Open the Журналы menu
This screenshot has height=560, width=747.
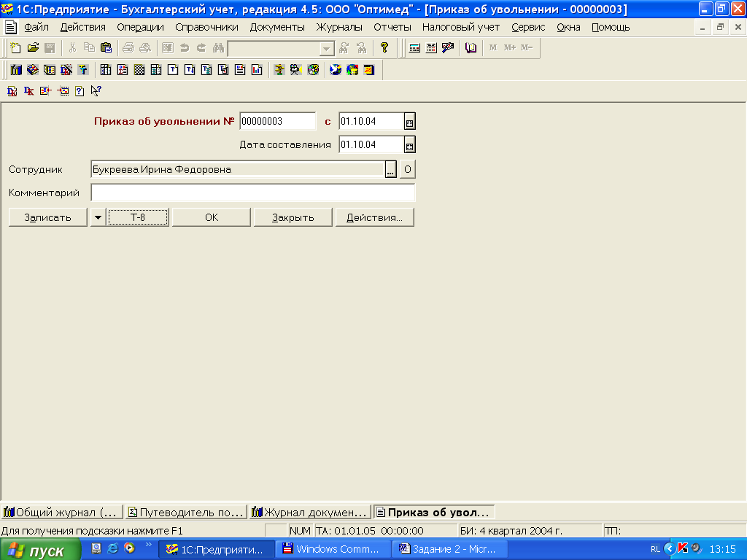point(339,27)
